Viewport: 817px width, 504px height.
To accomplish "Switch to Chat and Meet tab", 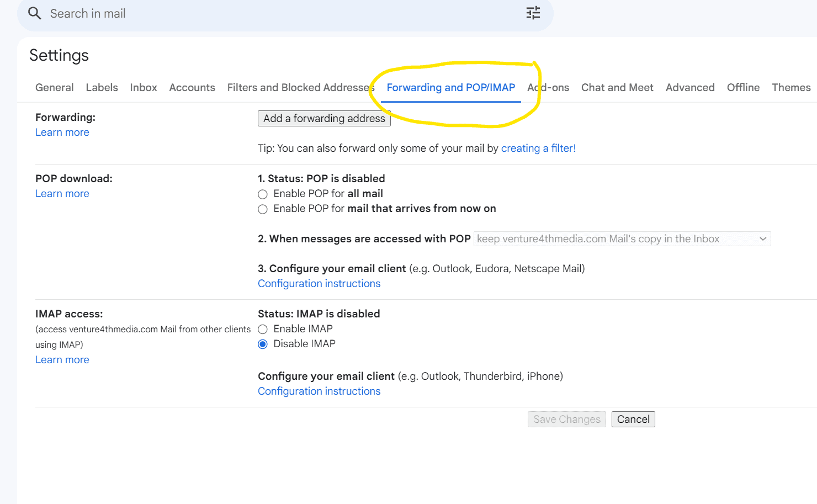I will (x=617, y=88).
